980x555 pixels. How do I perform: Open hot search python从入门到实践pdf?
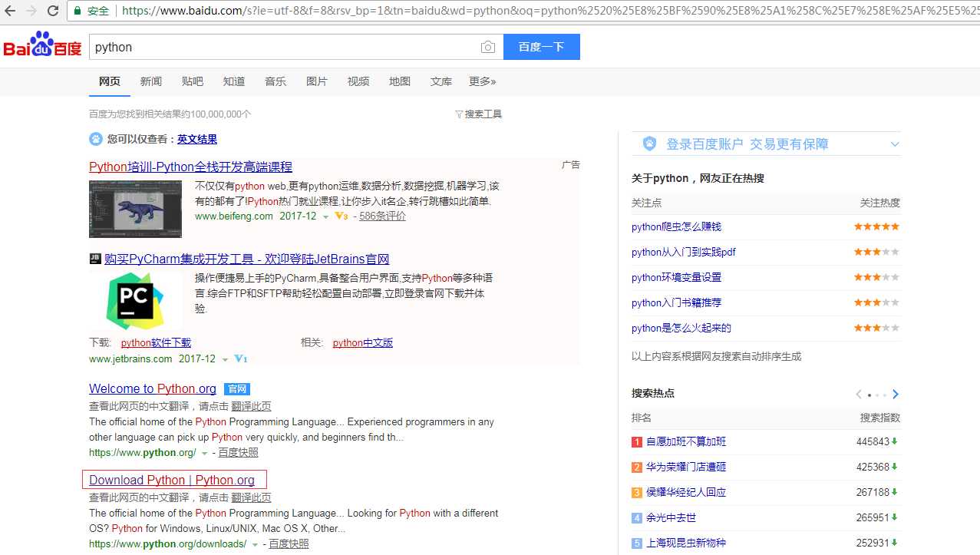pos(684,252)
